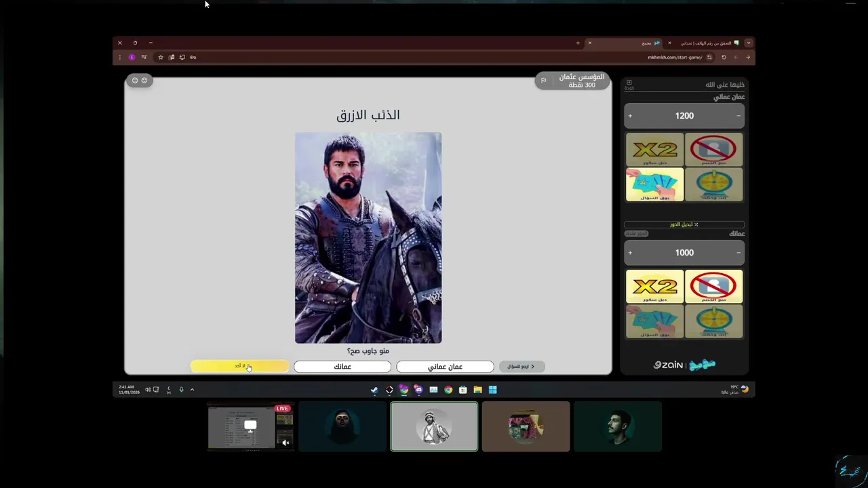Click the happy face reaction icon
Screen dimensions: 868x488
click(x=144, y=81)
